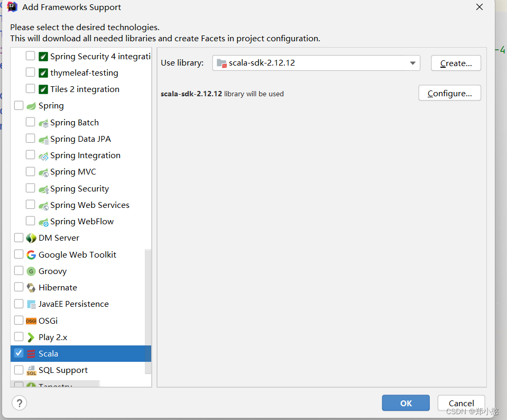This screenshot has height=420, width=507.
Task: Click the Groovy icon
Action: tap(31, 271)
